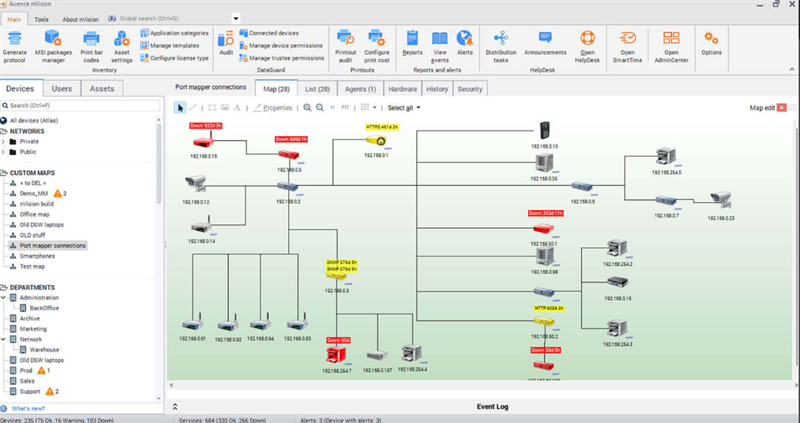800x423 pixels.
Task: Click the Generate protocol icon
Action: point(15,39)
